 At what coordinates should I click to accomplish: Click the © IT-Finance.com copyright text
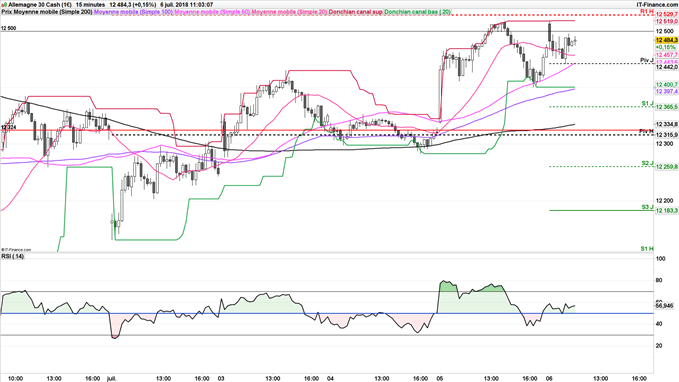coord(16,250)
